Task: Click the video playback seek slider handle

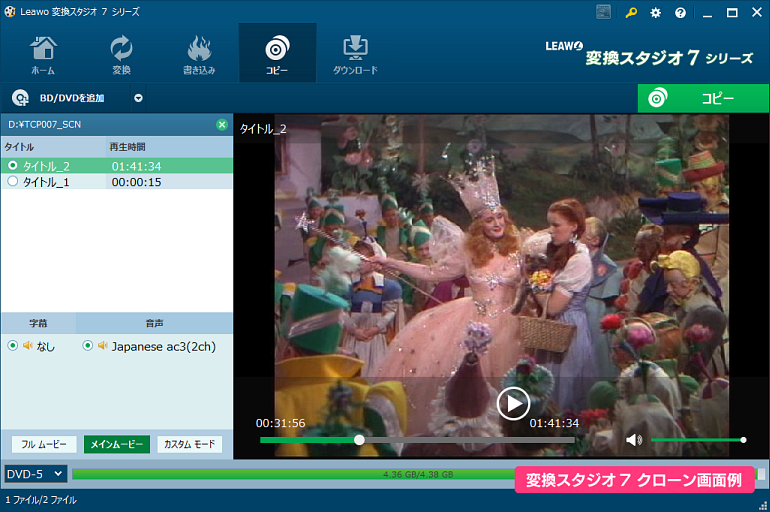Action: pyautogui.click(x=359, y=439)
